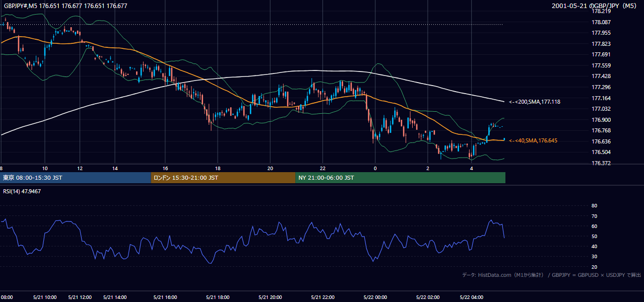Click the 08:00 time label at bottom-left

(x=7, y=297)
